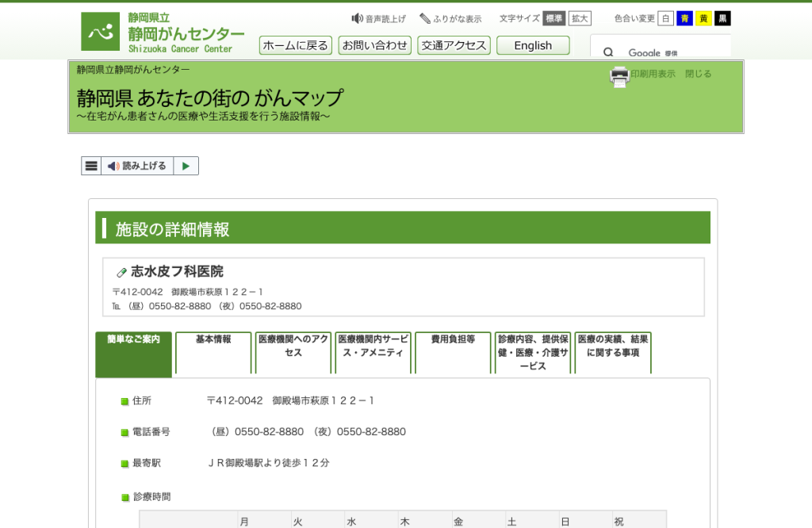Select the black 黒 color scheme

click(x=722, y=19)
